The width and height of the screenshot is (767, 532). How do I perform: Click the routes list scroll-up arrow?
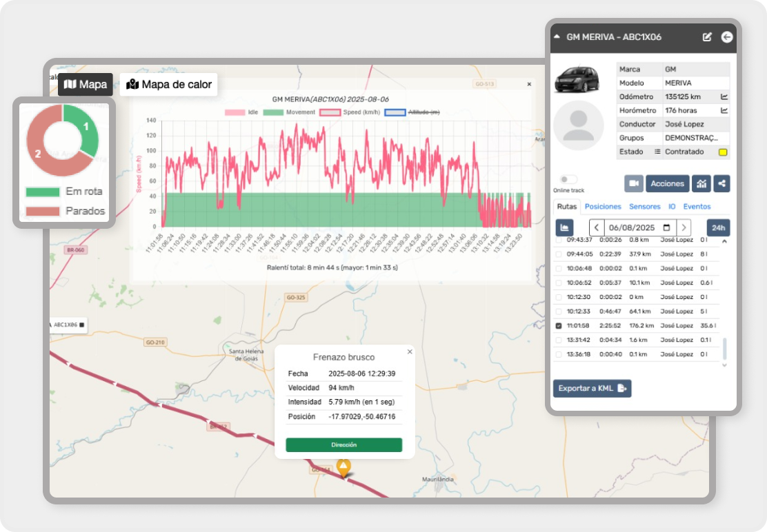tap(724, 241)
